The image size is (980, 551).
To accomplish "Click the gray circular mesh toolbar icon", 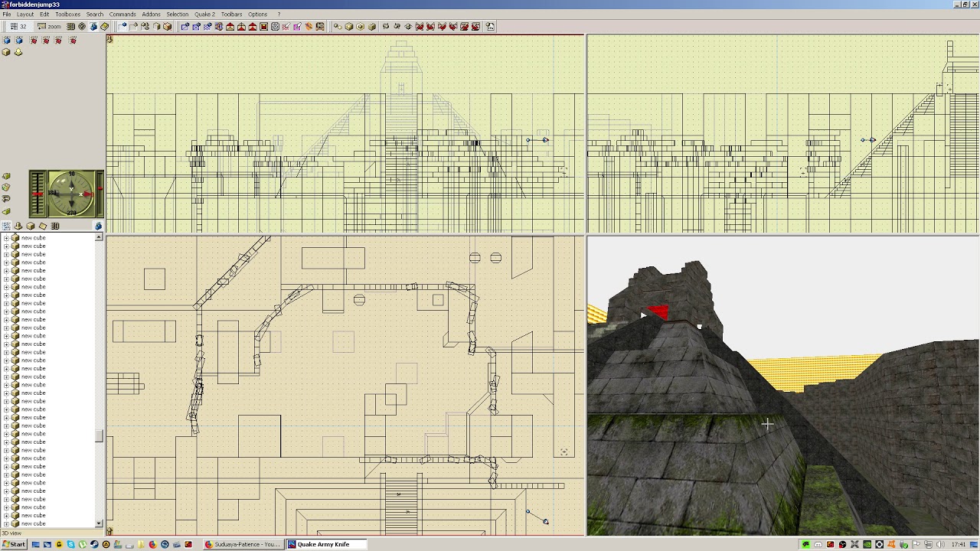I will (x=275, y=26).
